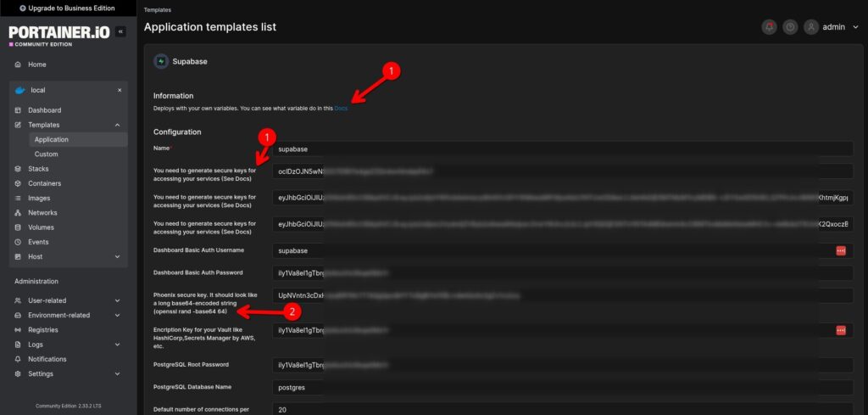Image resolution: width=868 pixels, height=415 pixels.
Task: Collapse the Templates sidebar section
Action: point(117,126)
